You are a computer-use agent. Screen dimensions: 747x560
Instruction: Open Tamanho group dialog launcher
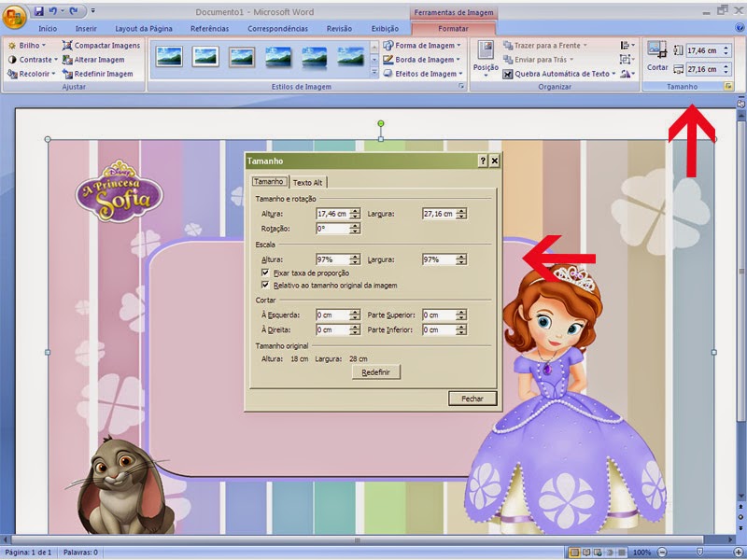click(x=728, y=86)
